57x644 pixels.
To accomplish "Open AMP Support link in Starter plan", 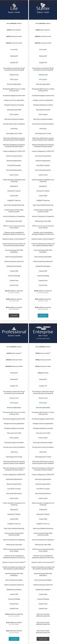I will click(43, 79).
